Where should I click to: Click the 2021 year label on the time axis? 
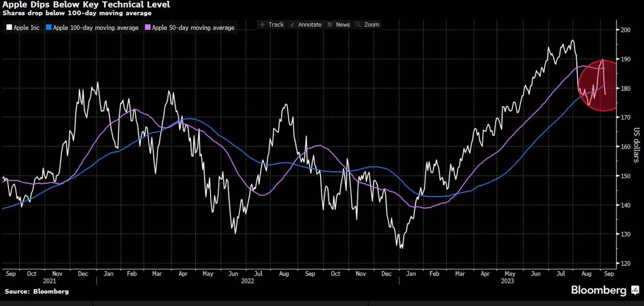tap(50, 281)
